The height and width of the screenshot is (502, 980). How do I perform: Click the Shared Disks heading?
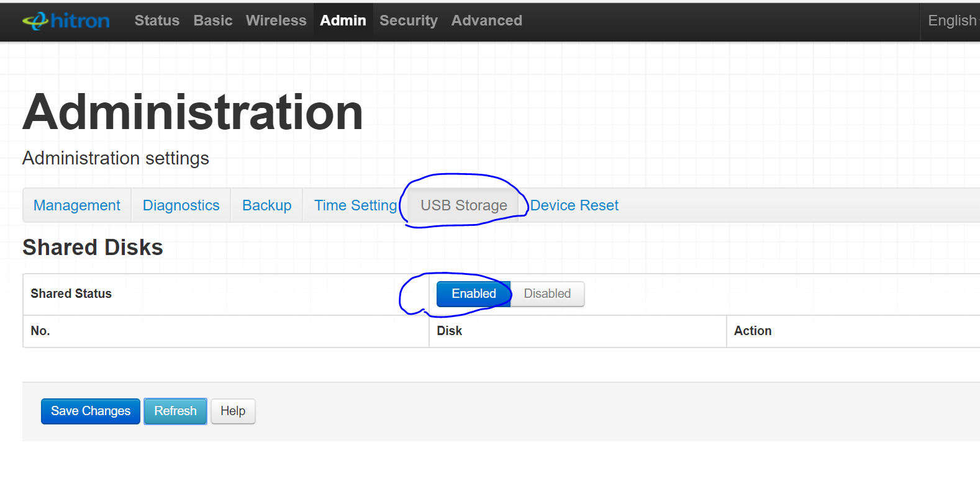coord(93,248)
